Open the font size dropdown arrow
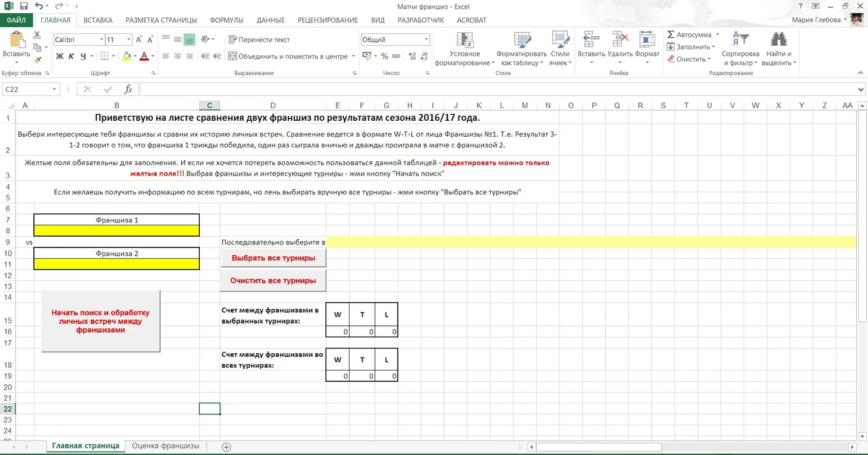This screenshot has width=868, height=455. pos(128,39)
